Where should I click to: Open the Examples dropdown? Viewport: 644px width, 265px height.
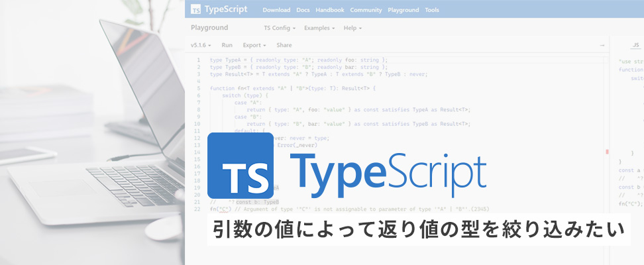319,28
